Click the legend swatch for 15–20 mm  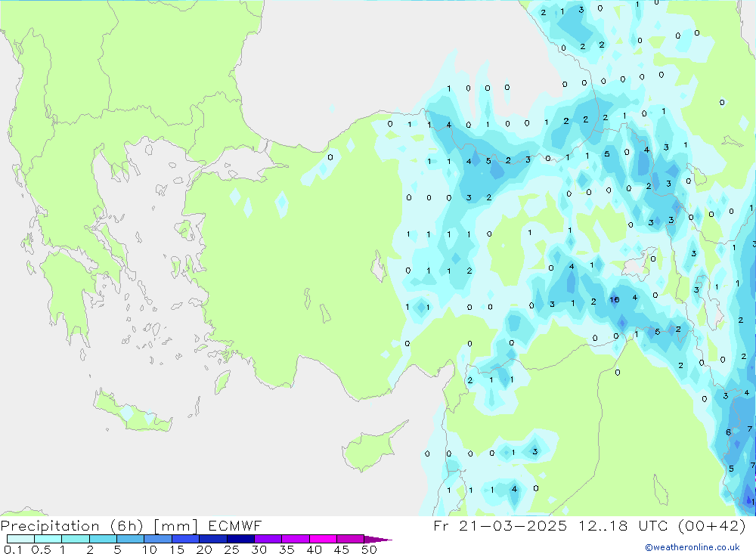[186, 539]
